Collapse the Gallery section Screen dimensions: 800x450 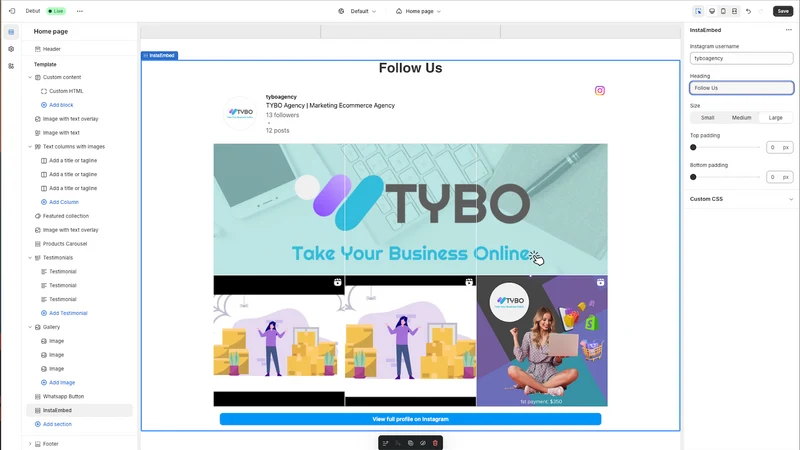pyautogui.click(x=30, y=327)
